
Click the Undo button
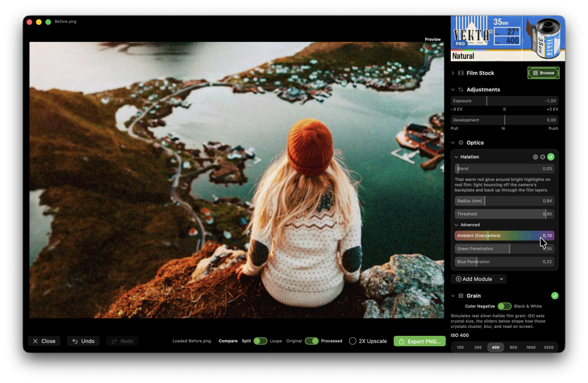point(83,341)
